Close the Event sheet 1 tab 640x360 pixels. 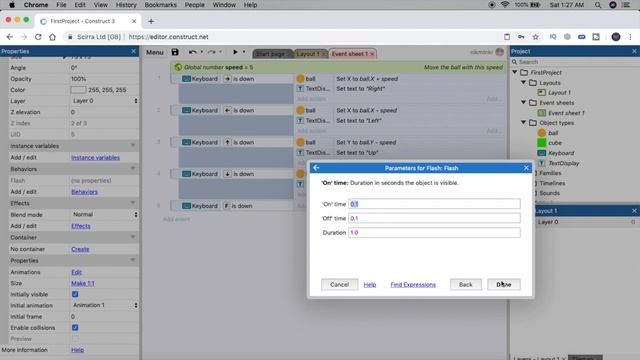point(372,54)
